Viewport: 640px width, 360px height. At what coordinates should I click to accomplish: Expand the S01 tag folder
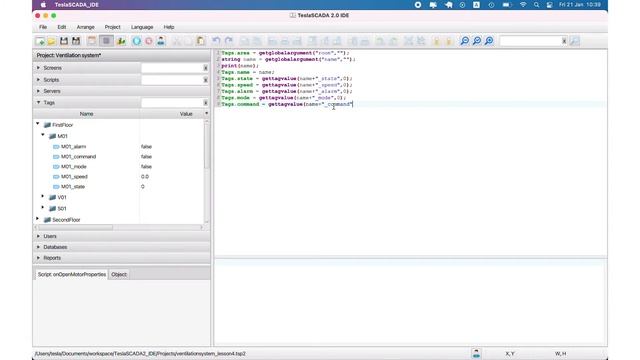[x=43, y=208]
